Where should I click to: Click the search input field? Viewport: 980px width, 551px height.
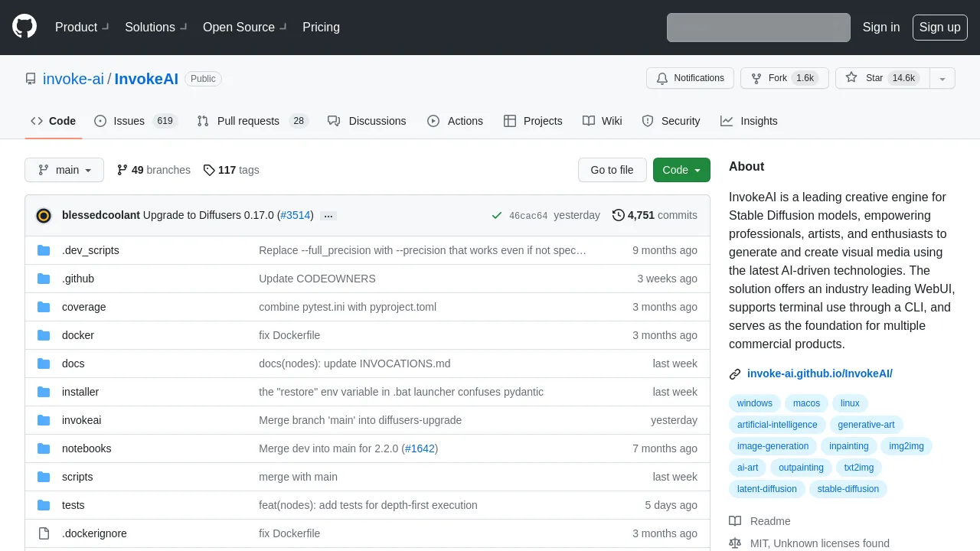tap(759, 27)
